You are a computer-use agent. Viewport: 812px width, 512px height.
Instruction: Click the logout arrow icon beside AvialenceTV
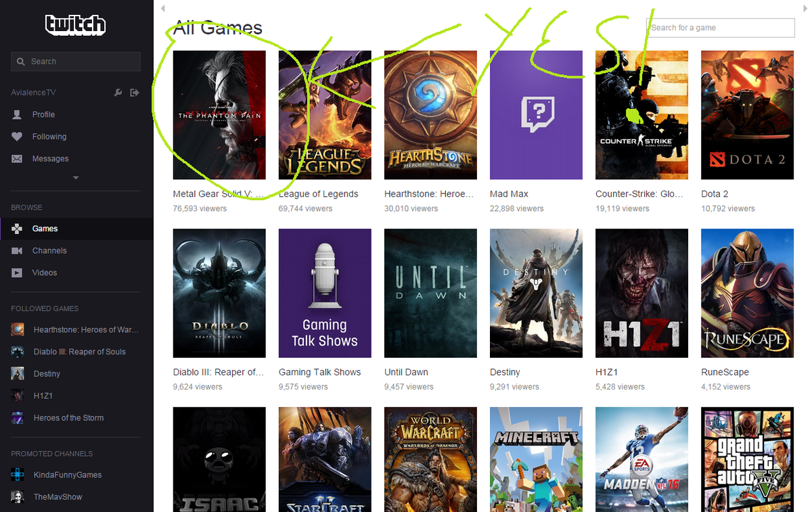coord(134,93)
